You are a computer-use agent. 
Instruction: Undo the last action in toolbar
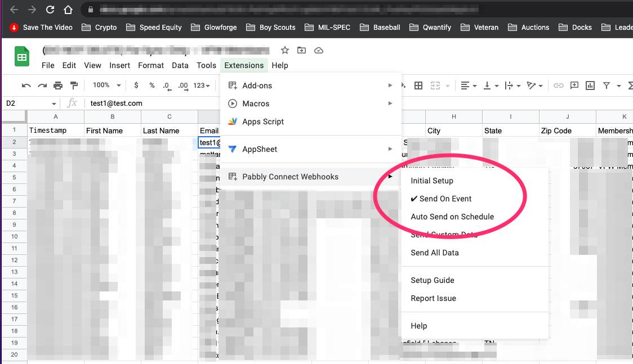(x=26, y=86)
